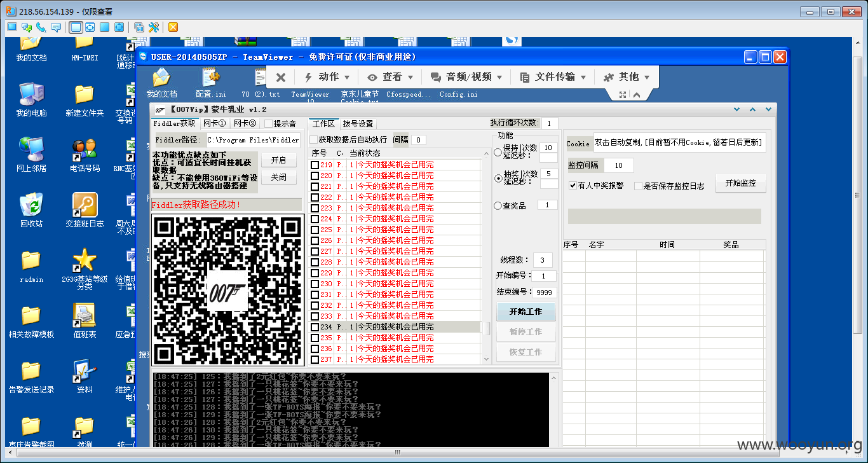The image size is (868, 463).
Task: Select the 抽奖 radio button
Action: pos(498,178)
